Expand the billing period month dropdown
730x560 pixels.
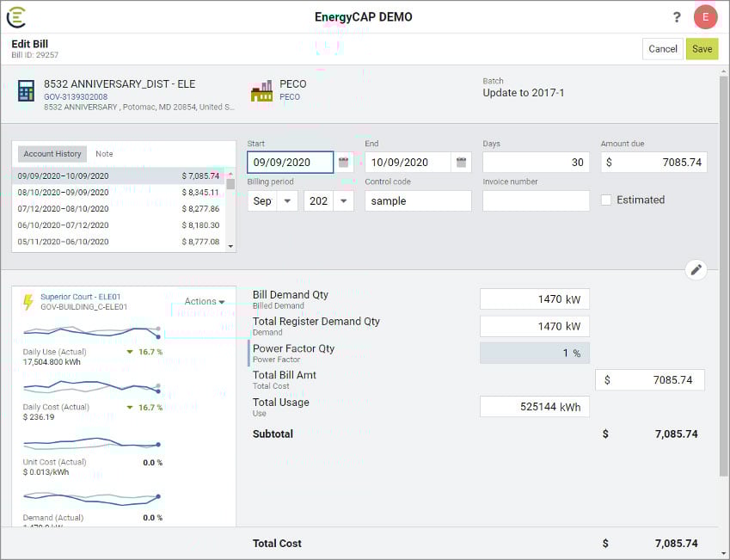tap(287, 200)
